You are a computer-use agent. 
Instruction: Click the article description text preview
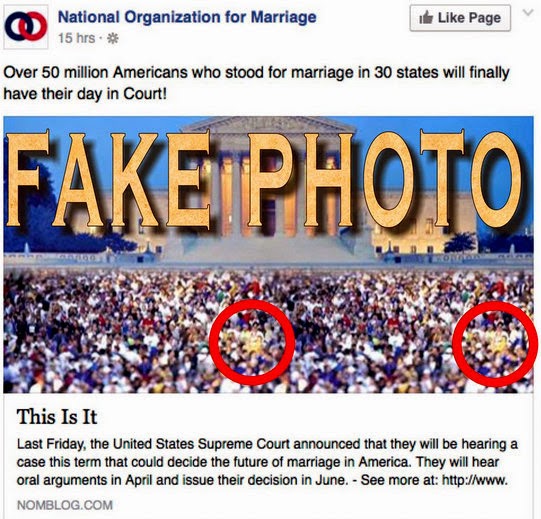[267, 462]
